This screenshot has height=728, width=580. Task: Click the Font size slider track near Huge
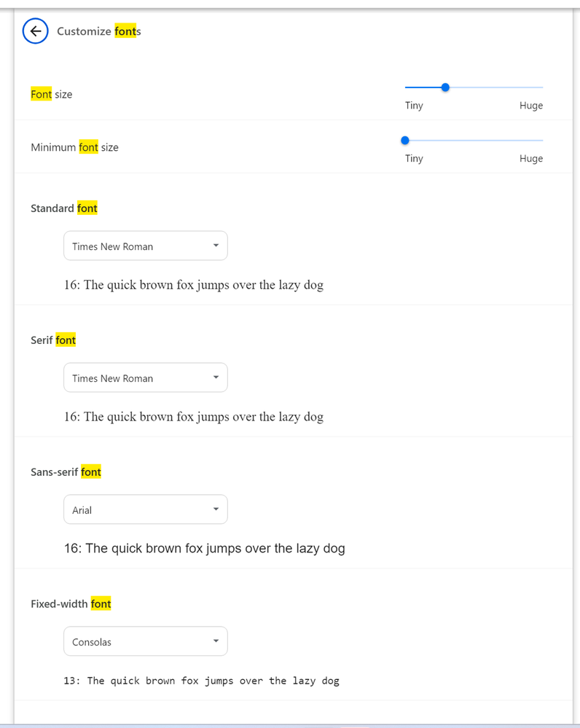(x=532, y=87)
